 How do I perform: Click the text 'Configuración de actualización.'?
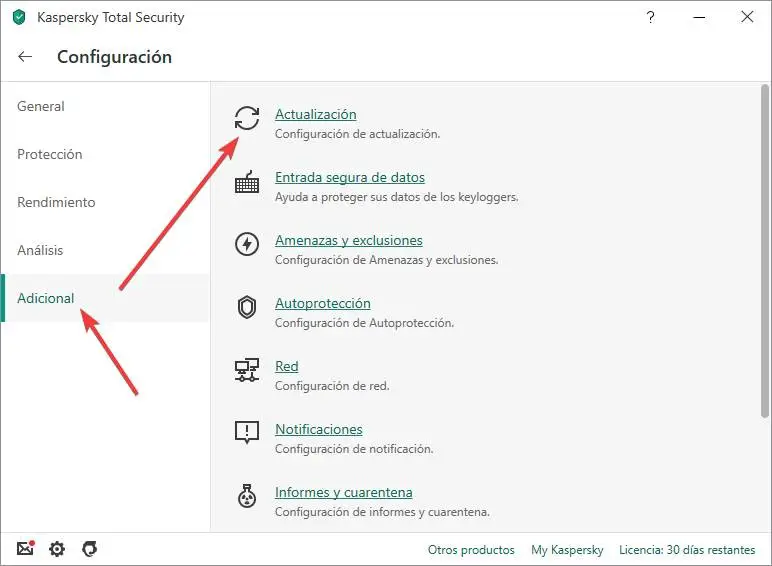click(x=357, y=134)
